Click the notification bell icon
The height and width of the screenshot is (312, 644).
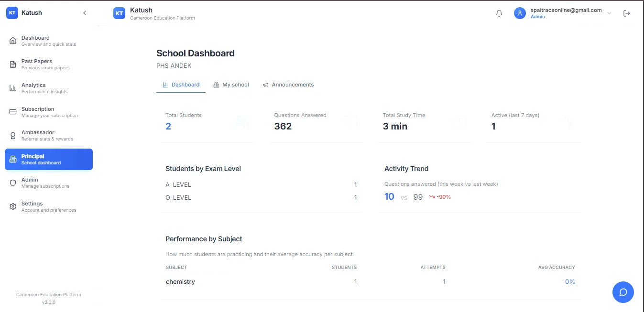coord(499,13)
